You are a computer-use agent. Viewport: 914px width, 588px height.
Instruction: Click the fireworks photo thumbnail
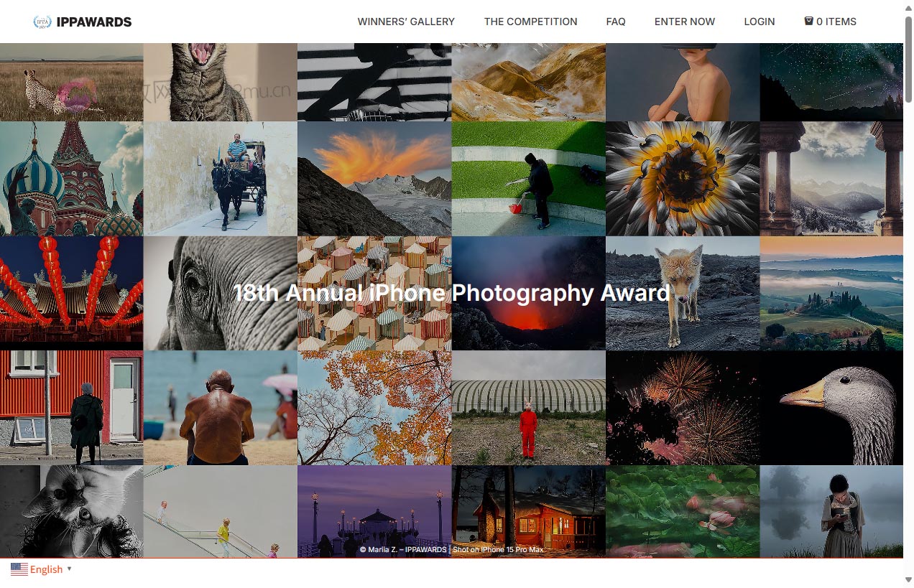682,406
